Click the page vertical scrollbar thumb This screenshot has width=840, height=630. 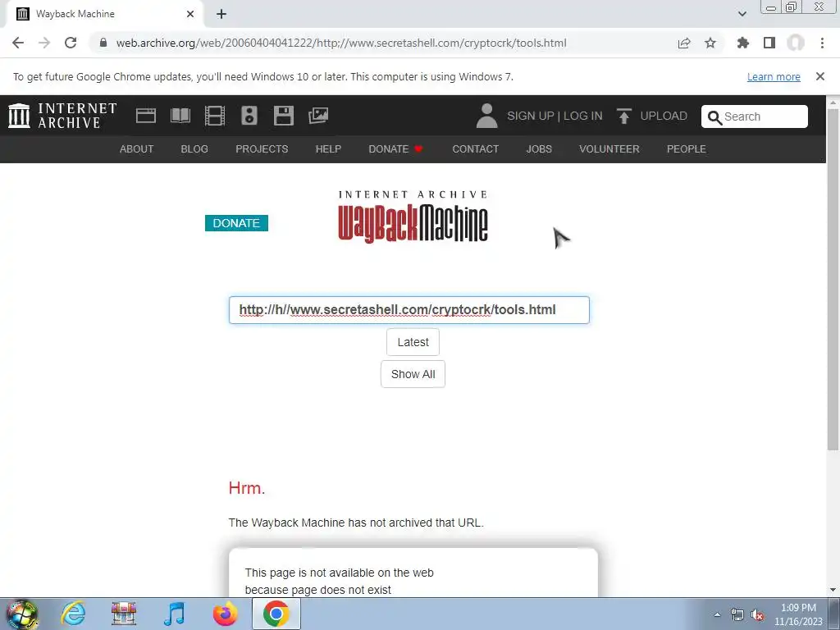(833, 279)
